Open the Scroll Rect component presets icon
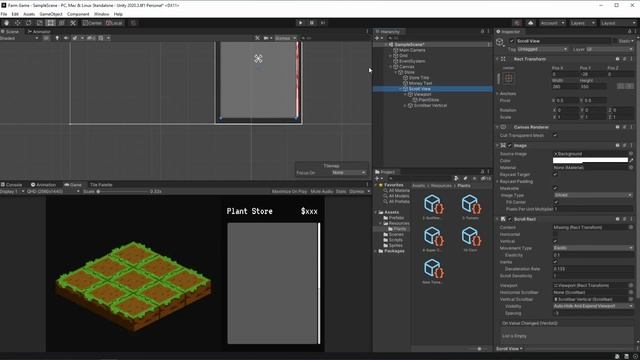 [624, 219]
